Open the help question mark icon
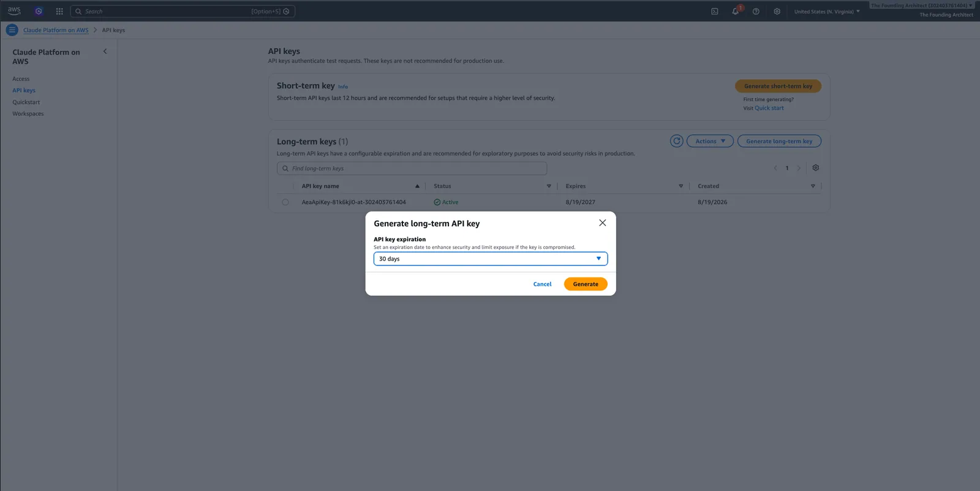980x491 pixels. (756, 11)
